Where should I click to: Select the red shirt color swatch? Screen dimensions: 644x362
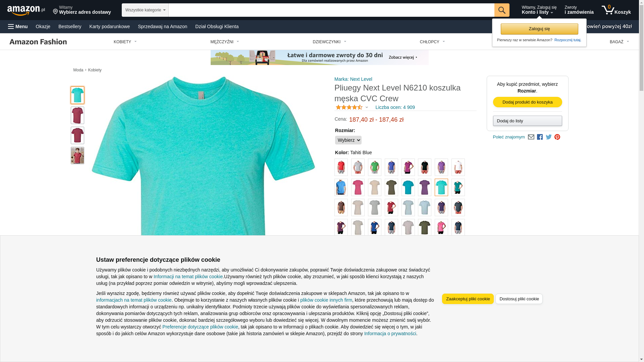[x=341, y=167]
